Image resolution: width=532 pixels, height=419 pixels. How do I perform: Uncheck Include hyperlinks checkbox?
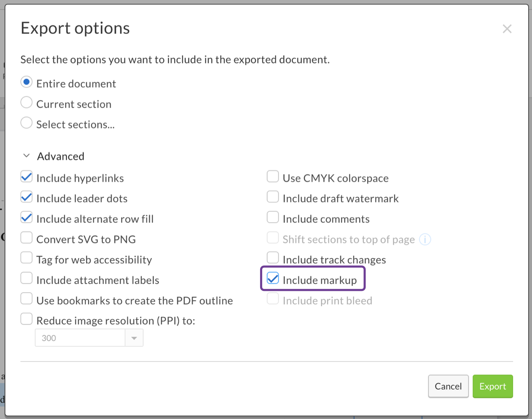pyautogui.click(x=26, y=177)
